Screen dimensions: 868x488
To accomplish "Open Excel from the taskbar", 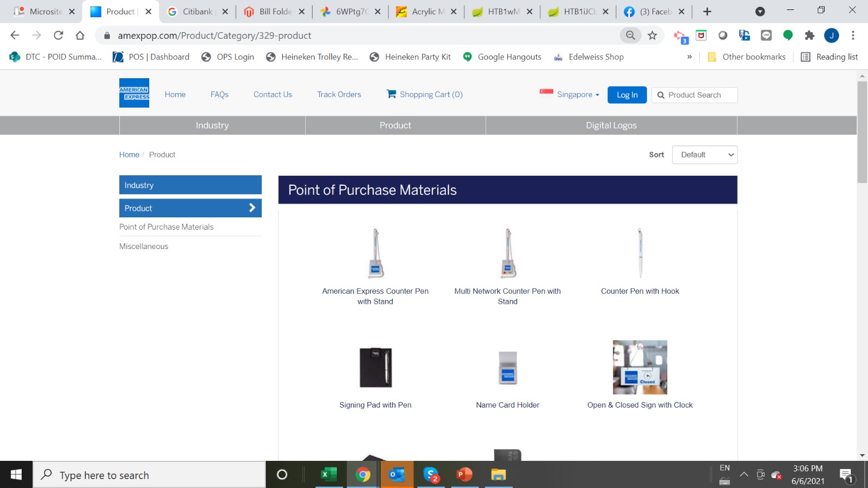I will click(x=329, y=475).
